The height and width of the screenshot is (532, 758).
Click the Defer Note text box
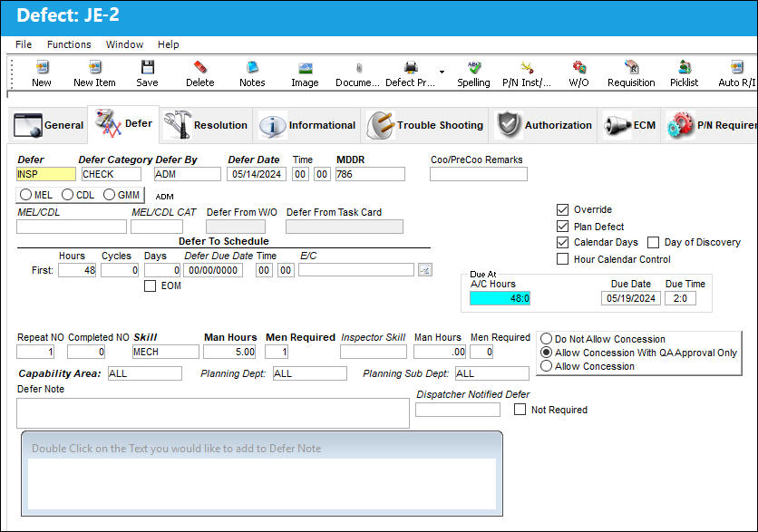[213, 413]
